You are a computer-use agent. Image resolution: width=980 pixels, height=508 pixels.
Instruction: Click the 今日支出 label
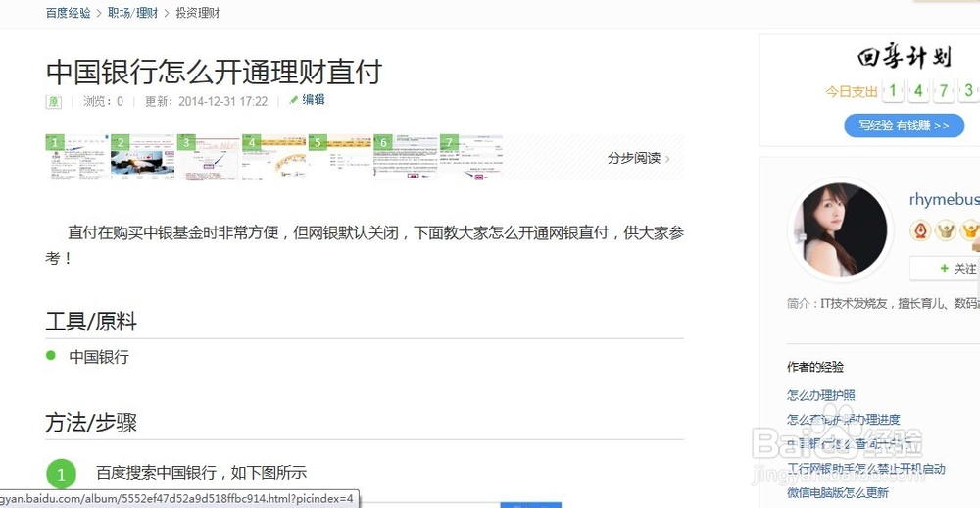852,92
